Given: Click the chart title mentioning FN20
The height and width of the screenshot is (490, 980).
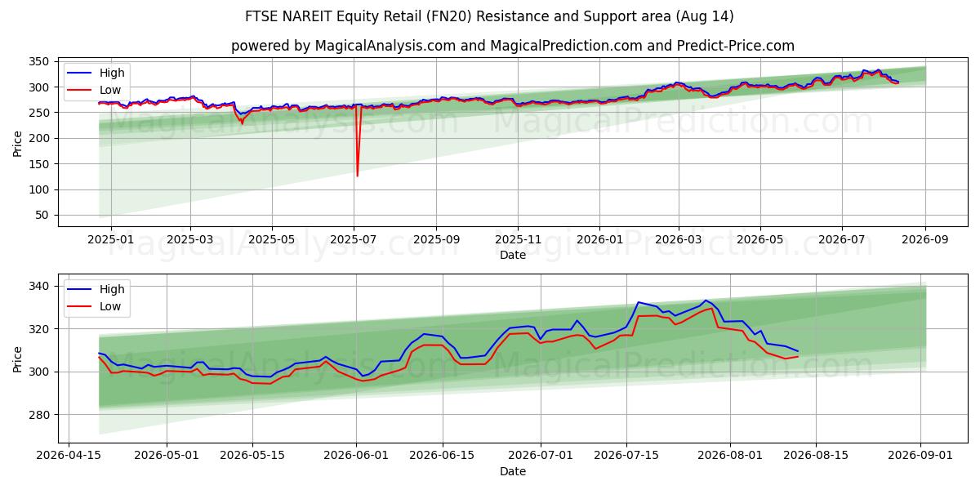Looking at the screenshot, I should tap(489, 16).
